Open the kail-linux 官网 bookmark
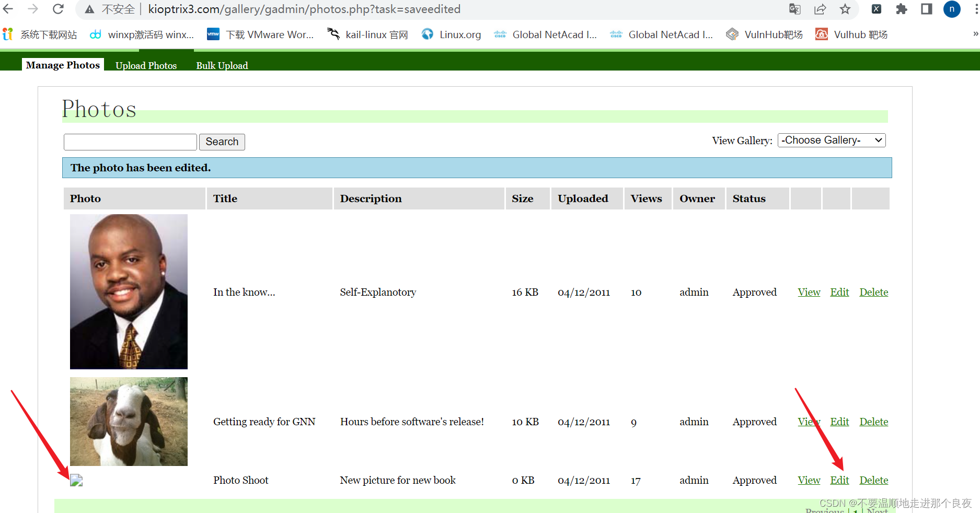 pos(367,34)
